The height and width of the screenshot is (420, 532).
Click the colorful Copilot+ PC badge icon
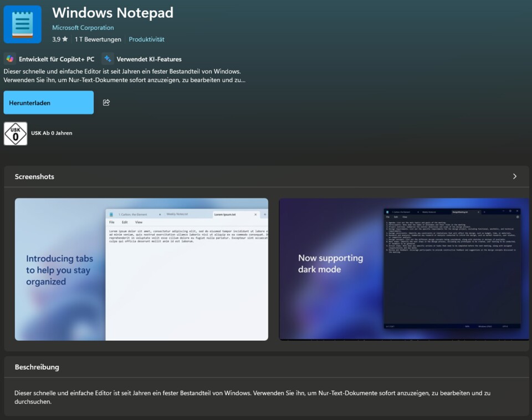tap(9, 58)
